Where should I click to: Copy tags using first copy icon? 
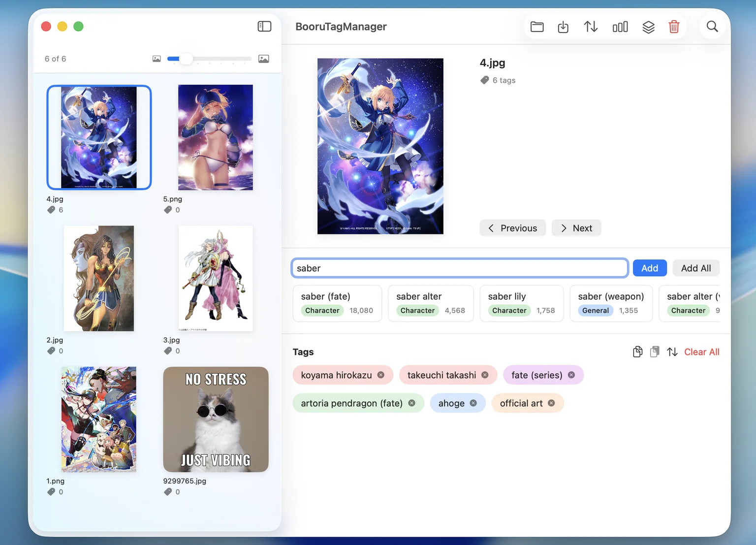[x=637, y=352]
